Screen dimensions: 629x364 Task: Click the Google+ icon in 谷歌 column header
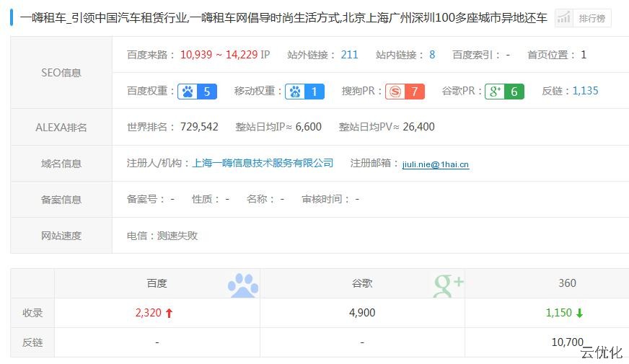(448, 285)
